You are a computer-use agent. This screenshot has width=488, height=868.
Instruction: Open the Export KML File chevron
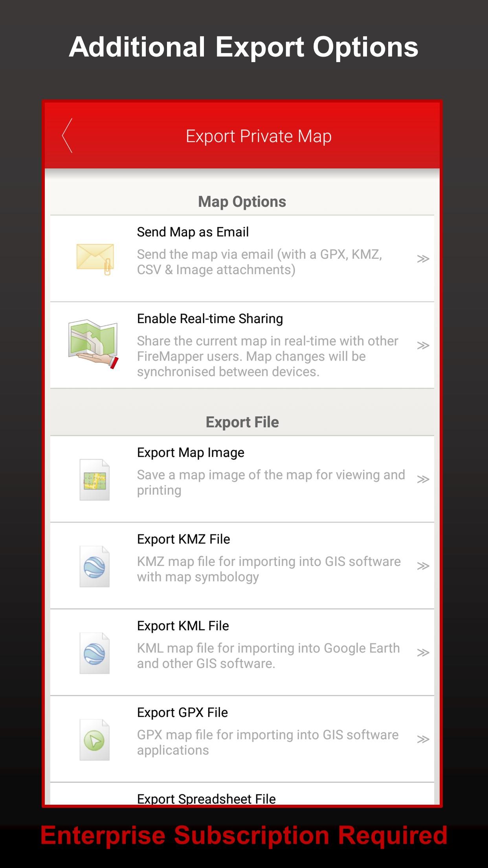pos(423,653)
